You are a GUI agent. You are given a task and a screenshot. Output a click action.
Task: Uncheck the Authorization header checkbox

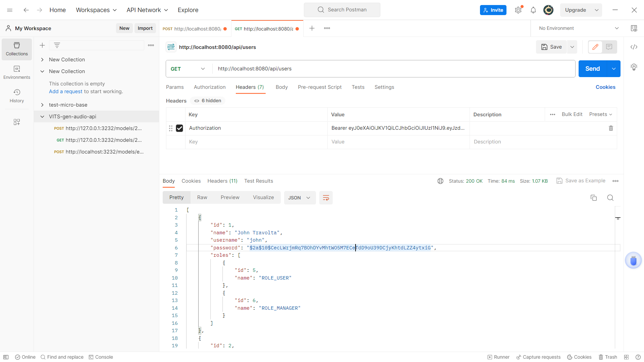pos(179,128)
